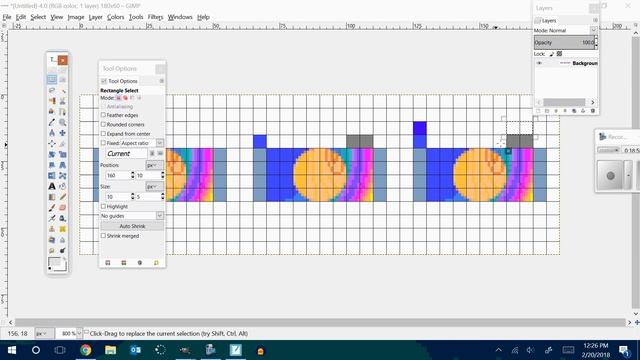
Task: Open the zoom level 800% dropdown
Action: [x=79, y=333]
